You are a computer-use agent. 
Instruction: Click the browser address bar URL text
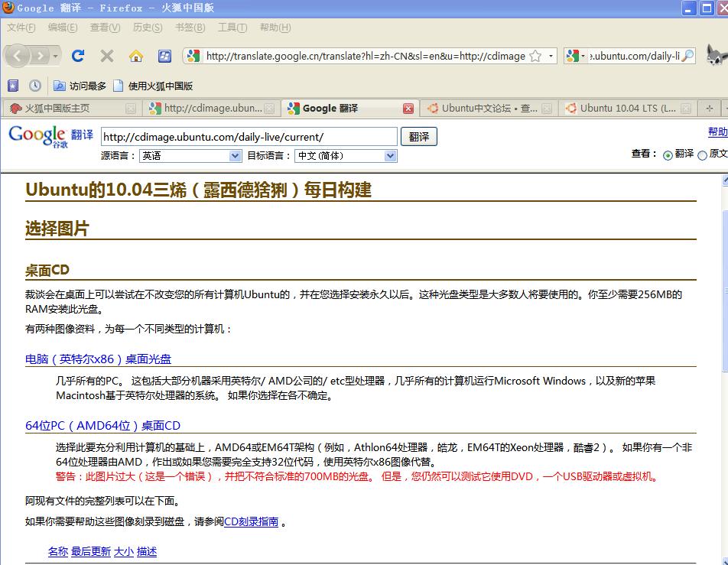tap(366, 56)
